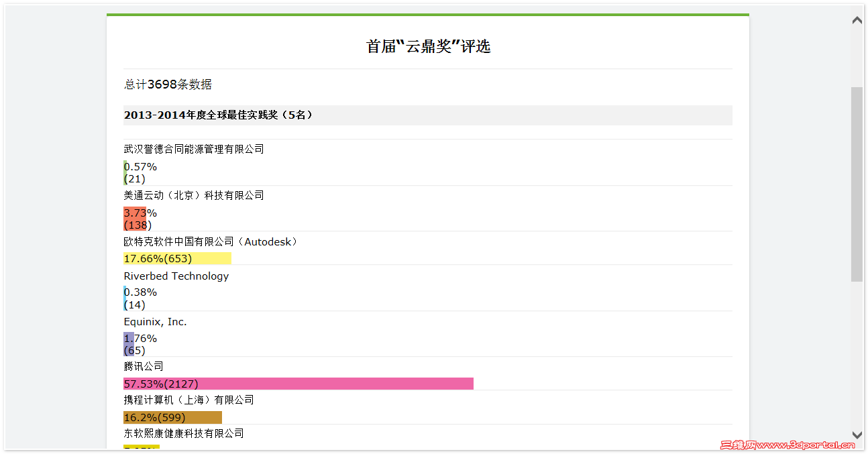Click the 东软熙康健康科技有限公司 label
This screenshot has width=868, height=454.
point(184,433)
